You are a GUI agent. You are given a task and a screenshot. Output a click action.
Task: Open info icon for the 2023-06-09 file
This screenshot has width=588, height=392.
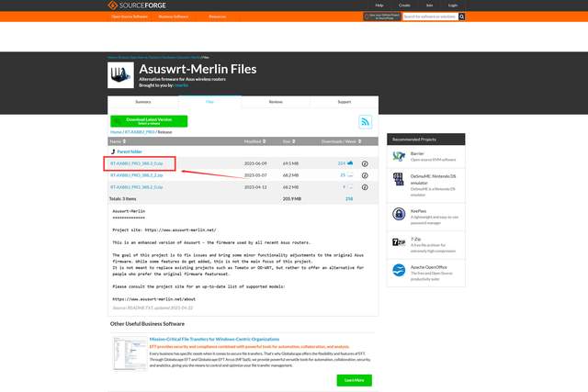(365, 163)
